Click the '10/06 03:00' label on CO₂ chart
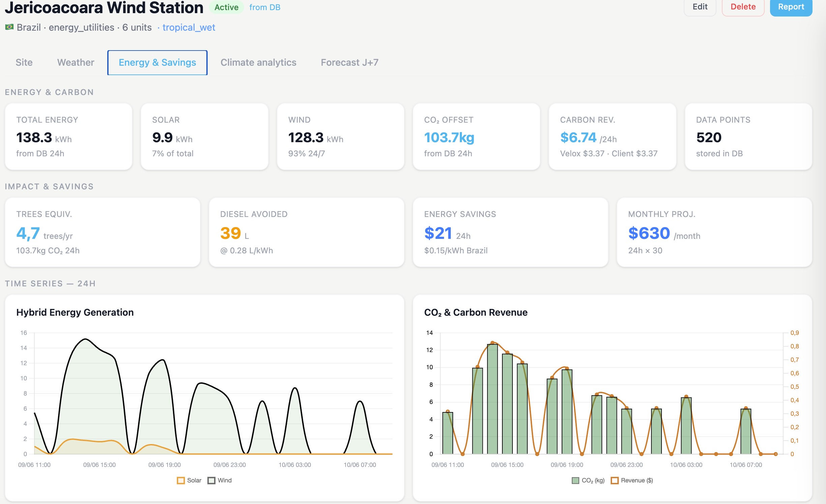This screenshot has height=504, width=826. (x=686, y=465)
